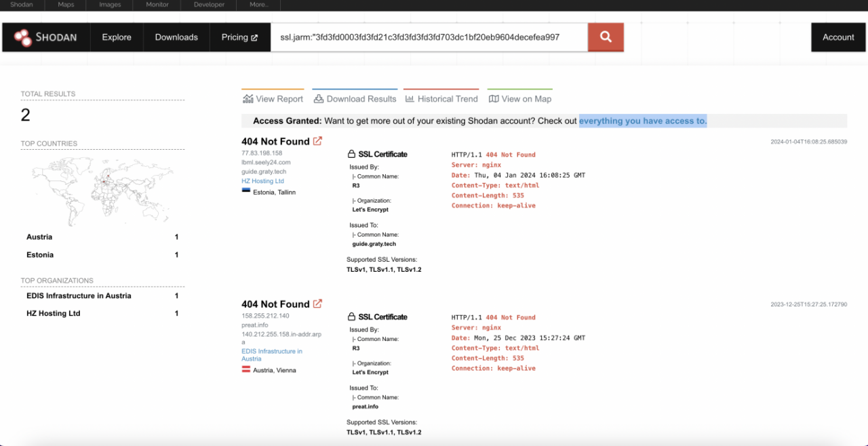Screen dimensions: 868x446
Task: Click issued-to common name preat.info
Action: 366,407
